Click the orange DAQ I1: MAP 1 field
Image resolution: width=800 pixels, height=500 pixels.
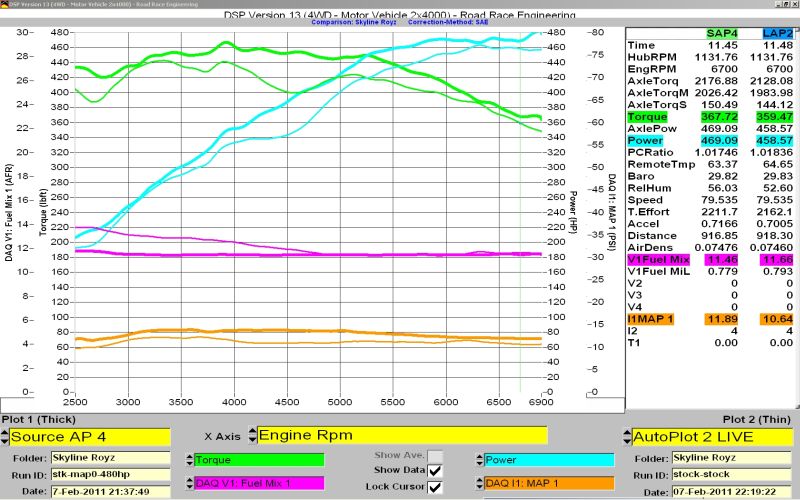pos(549,483)
